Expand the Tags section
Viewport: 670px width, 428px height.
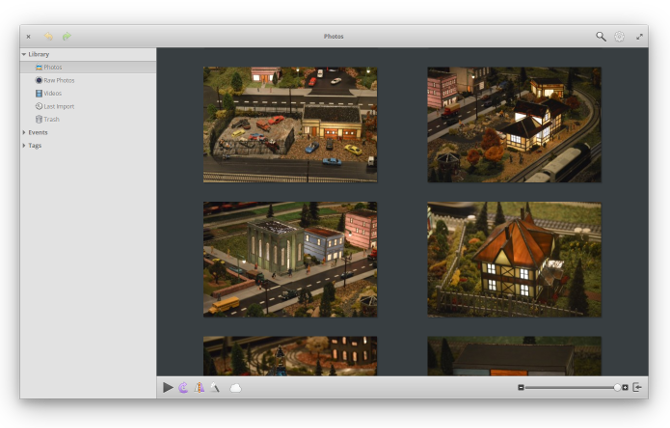pyautogui.click(x=24, y=146)
